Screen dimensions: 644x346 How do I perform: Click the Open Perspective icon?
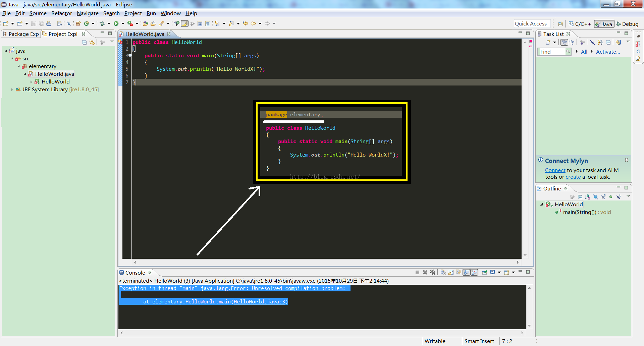click(561, 24)
